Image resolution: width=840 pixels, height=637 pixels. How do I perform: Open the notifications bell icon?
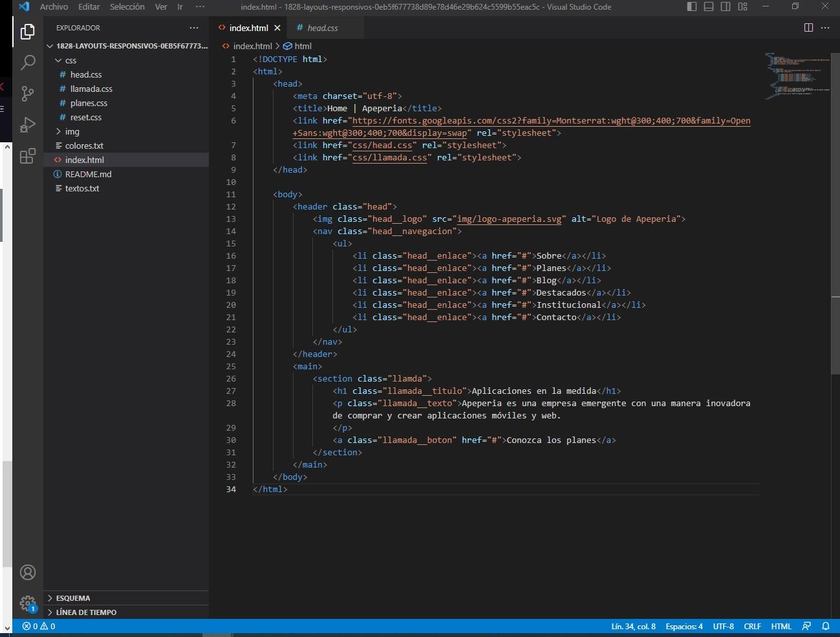pyautogui.click(x=826, y=626)
